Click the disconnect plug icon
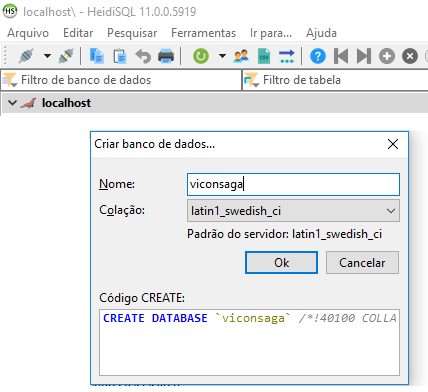 (x=66, y=56)
